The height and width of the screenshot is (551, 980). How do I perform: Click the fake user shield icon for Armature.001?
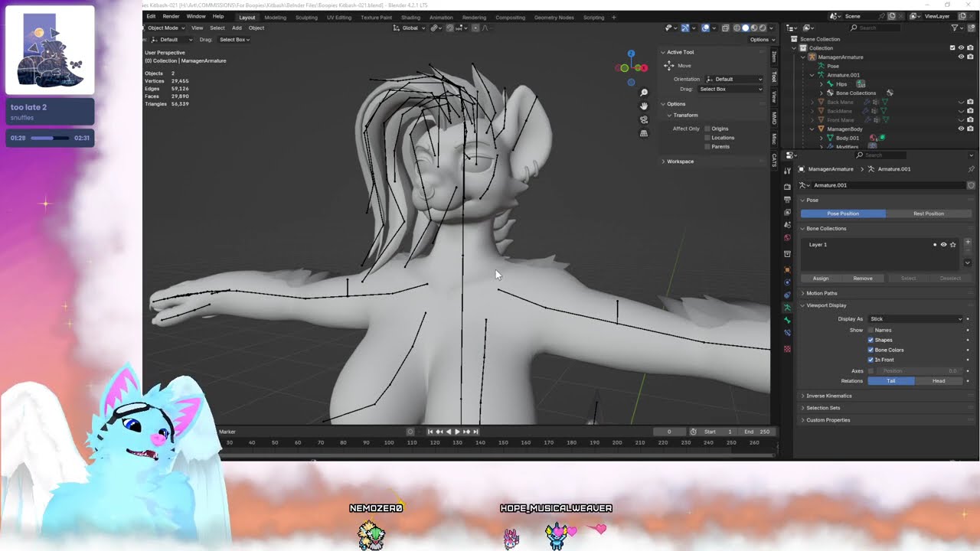pos(971,185)
